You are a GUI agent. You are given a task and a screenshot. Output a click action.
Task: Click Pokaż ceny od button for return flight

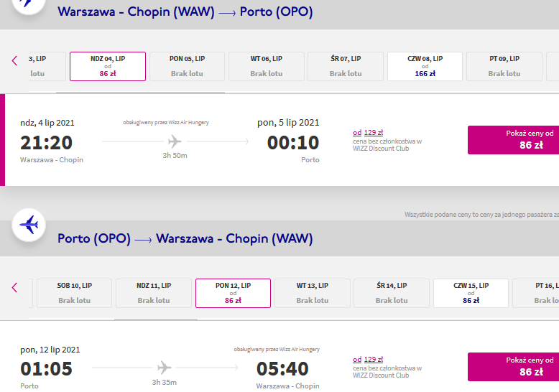513,367
